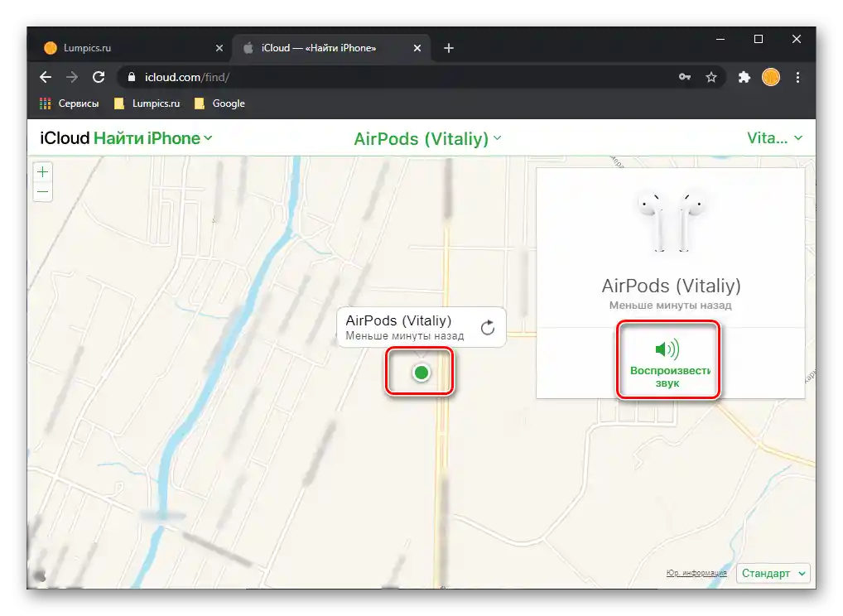Bookmark this page with the star

(711, 77)
